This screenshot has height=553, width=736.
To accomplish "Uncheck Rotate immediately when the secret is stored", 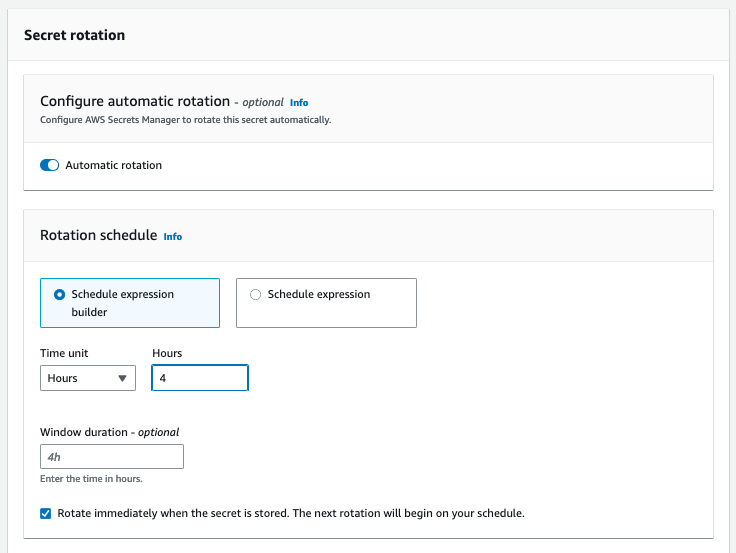I will (46, 513).
